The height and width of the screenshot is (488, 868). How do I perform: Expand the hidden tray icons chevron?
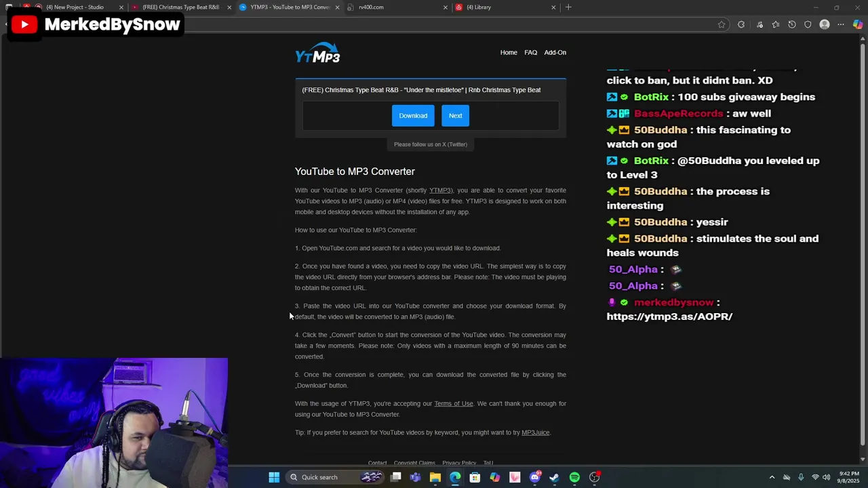(772, 477)
